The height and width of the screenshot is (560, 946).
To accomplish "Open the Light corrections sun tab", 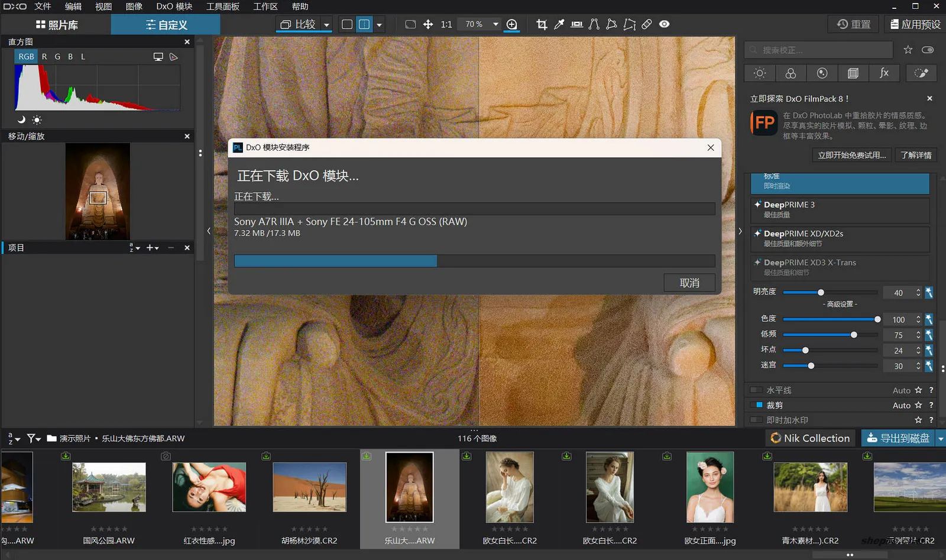I will (x=760, y=73).
